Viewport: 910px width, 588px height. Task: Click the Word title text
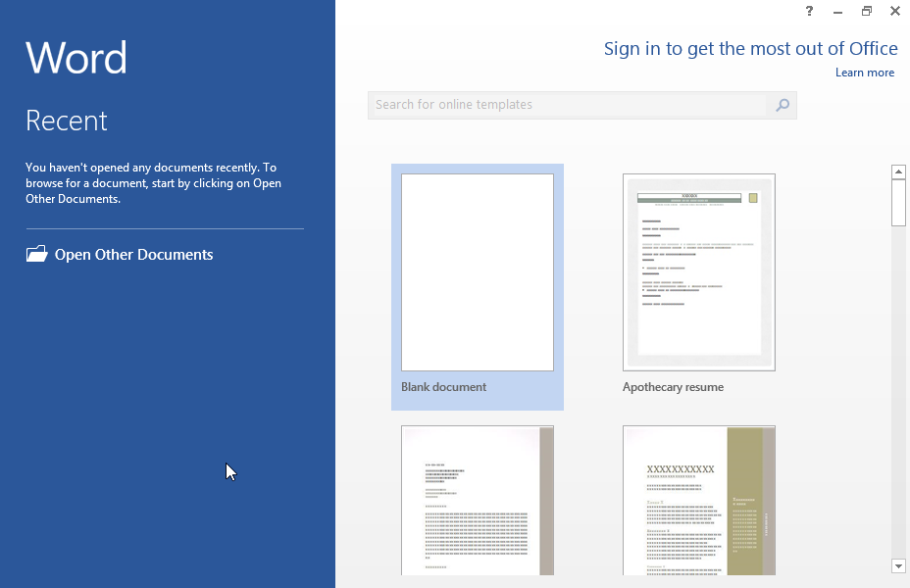[x=76, y=58]
